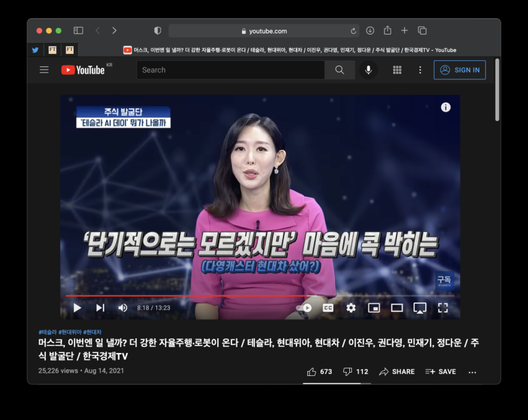Show video info card icon
The height and width of the screenshot is (420, 528).
point(445,108)
